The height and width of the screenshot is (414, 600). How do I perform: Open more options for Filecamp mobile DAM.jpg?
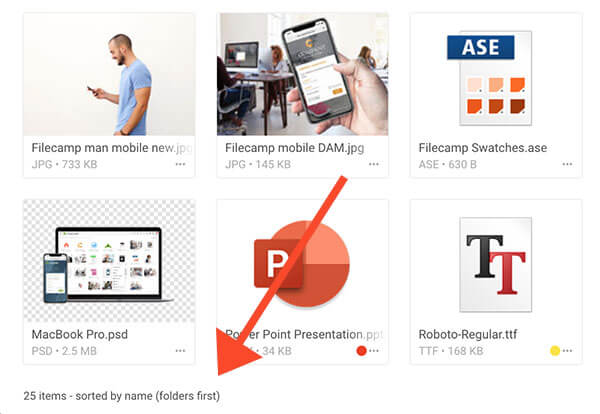pos(373,164)
